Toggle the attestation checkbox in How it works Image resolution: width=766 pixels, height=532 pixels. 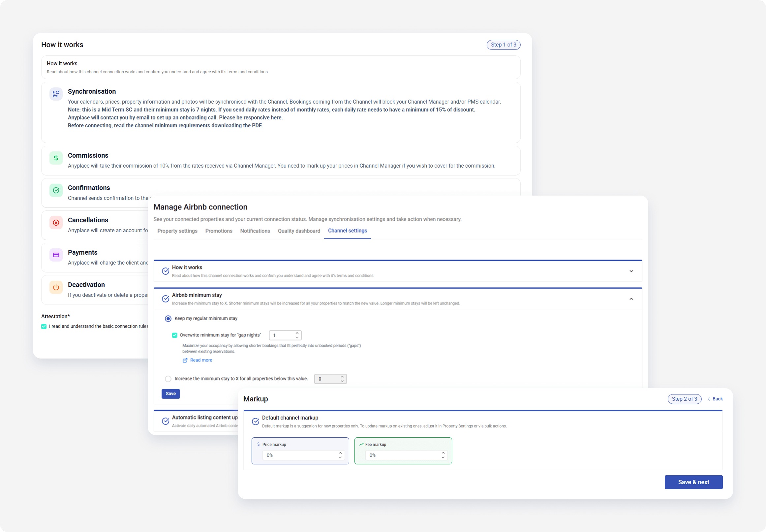(44, 326)
